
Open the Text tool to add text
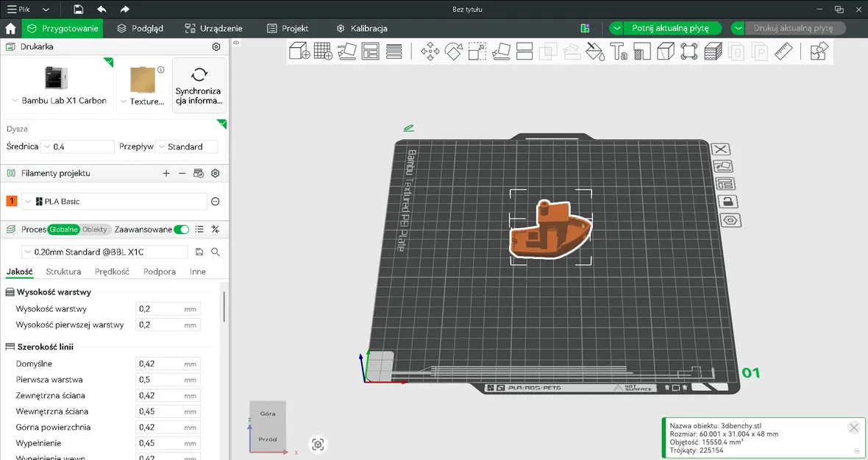(618, 52)
